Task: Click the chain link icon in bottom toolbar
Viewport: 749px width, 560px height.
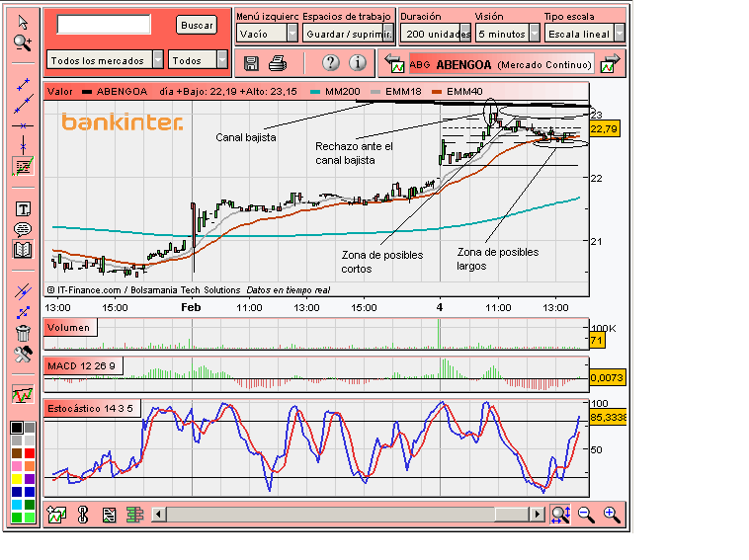Action: pos(83,515)
